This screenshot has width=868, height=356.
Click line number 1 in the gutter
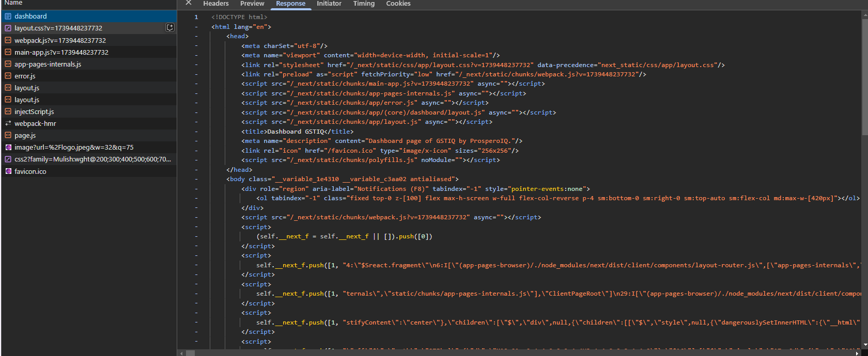click(196, 17)
